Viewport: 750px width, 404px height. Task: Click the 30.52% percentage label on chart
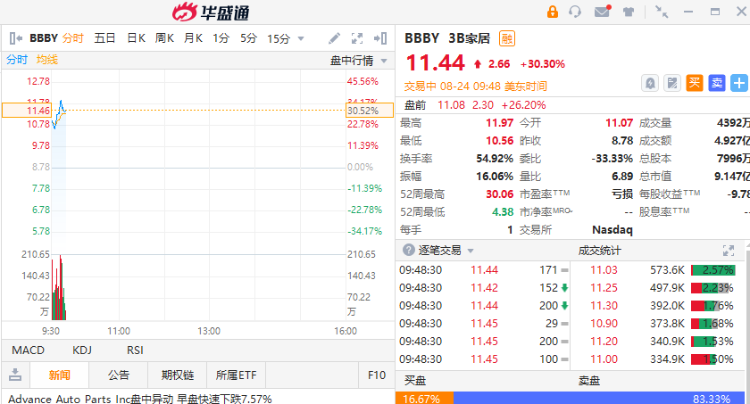coord(369,110)
